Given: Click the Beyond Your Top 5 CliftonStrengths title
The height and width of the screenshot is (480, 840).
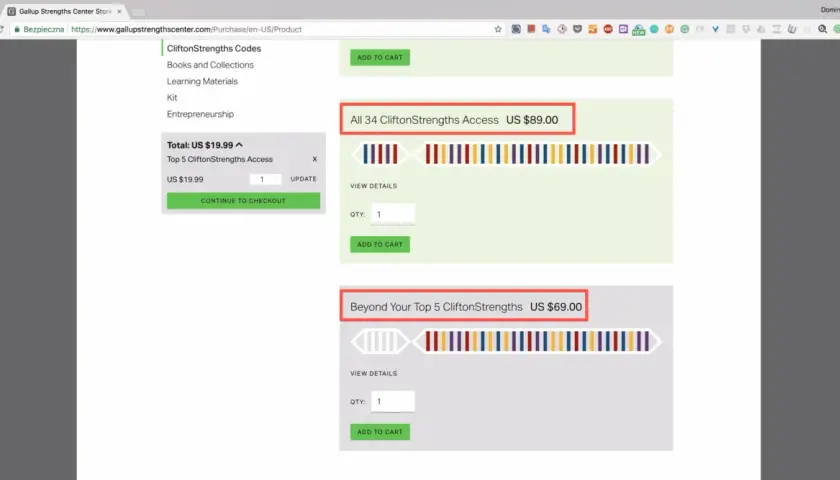Looking at the screenshot, I should click(x=436, y=307).
